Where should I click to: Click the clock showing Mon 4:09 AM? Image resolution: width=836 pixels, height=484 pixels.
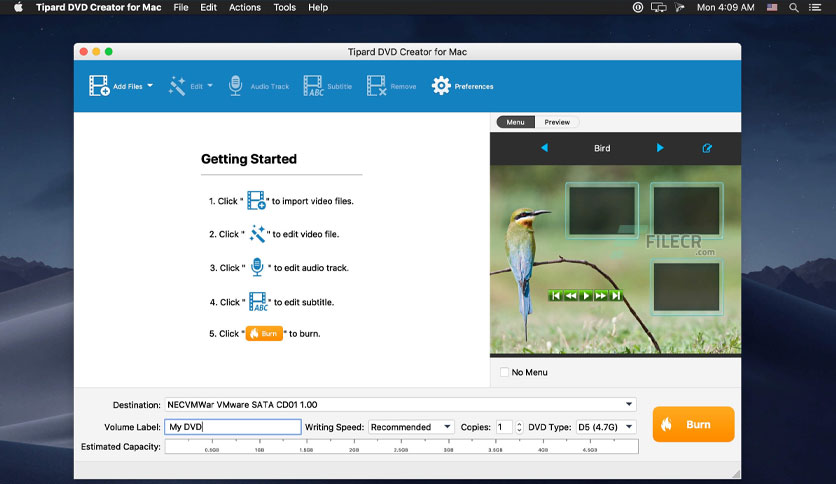pos(726,7)
